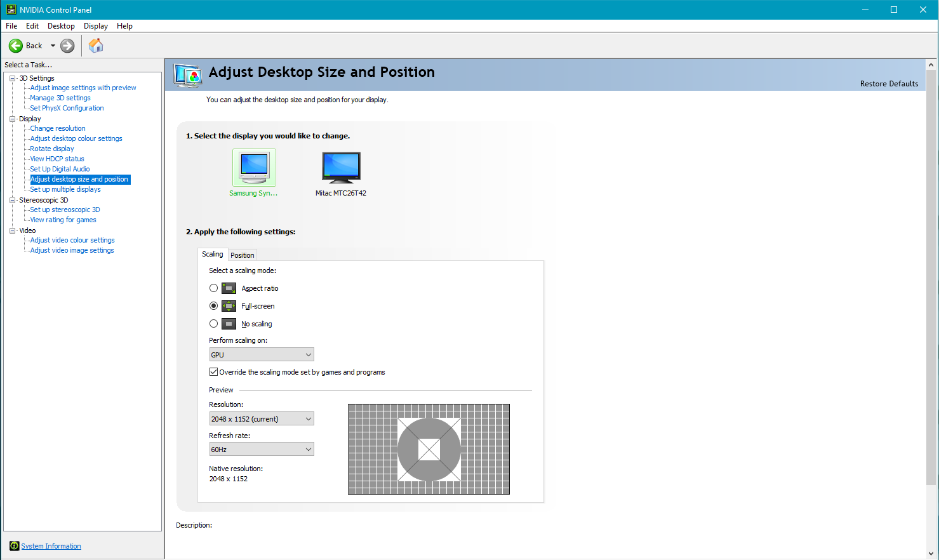Open Set up stereoscopic 3D
939x560 pixels.
(x=65, y=210)
